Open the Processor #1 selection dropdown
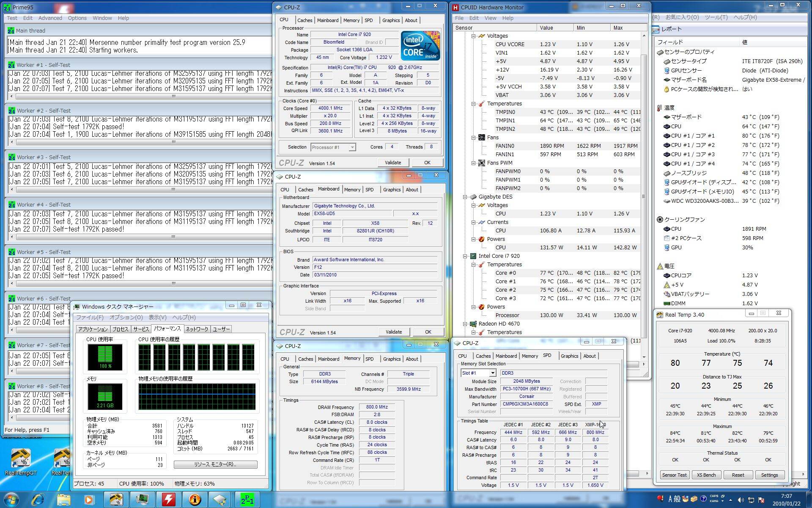The width and height of the screenshot is (812, 508). [352, 147]
